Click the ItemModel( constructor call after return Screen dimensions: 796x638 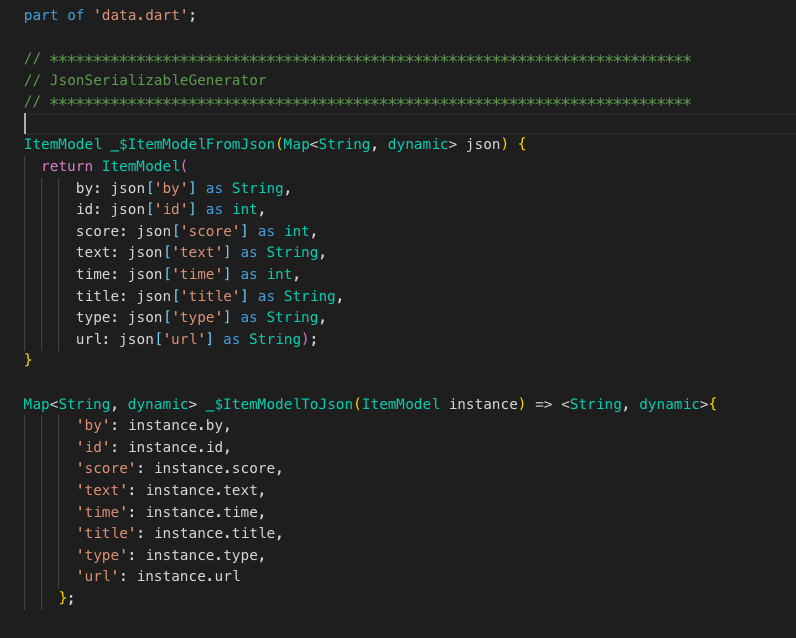pyautogui.click(x=144, y=166)
